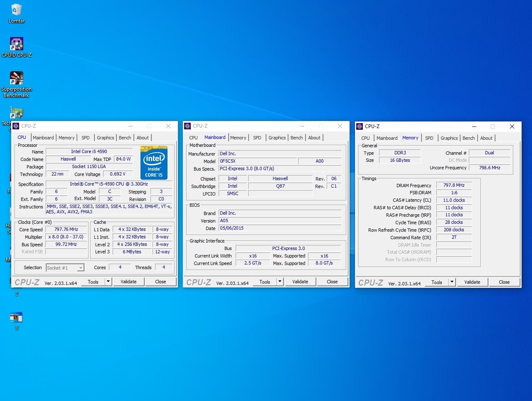Click the 797.8 MHz DRAM frequency value
This screenshot has height=401, width=532.
click(454, 185)
